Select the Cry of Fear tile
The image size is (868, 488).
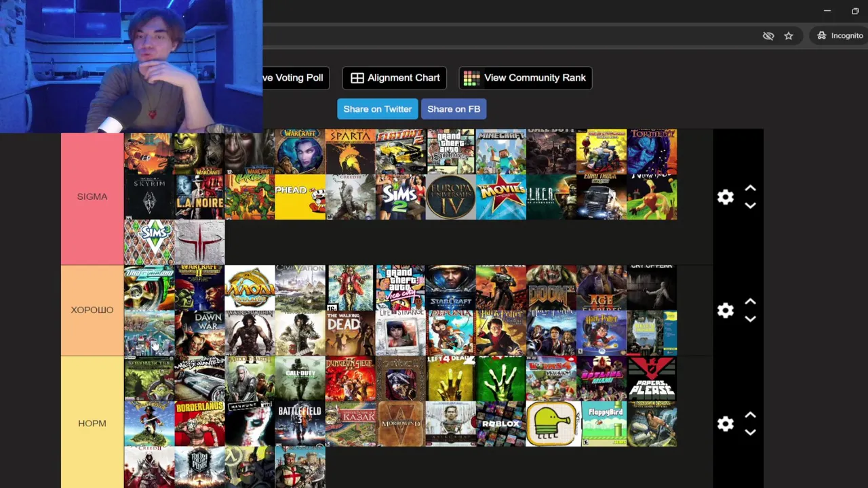tap(652, 288)
